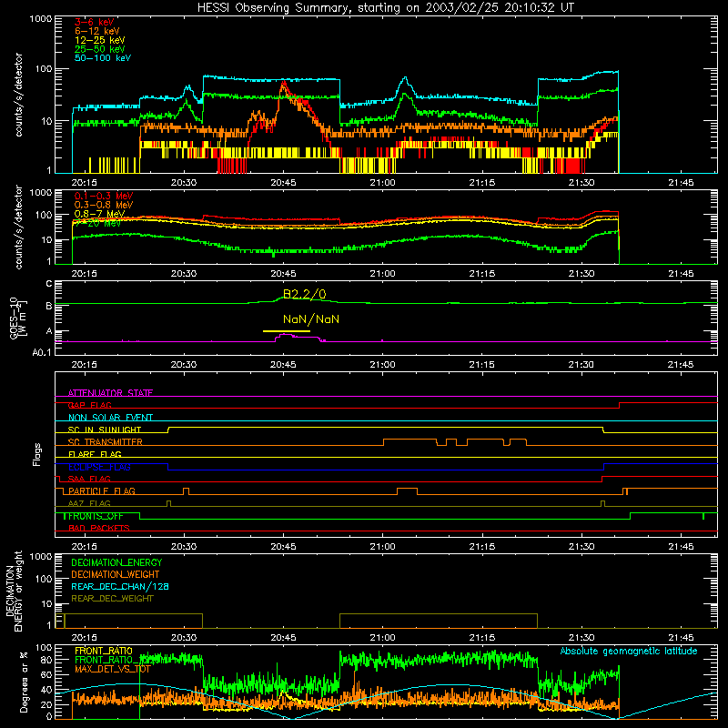Click the ATTENUATOR_STATE flag label

click(110, 393)
